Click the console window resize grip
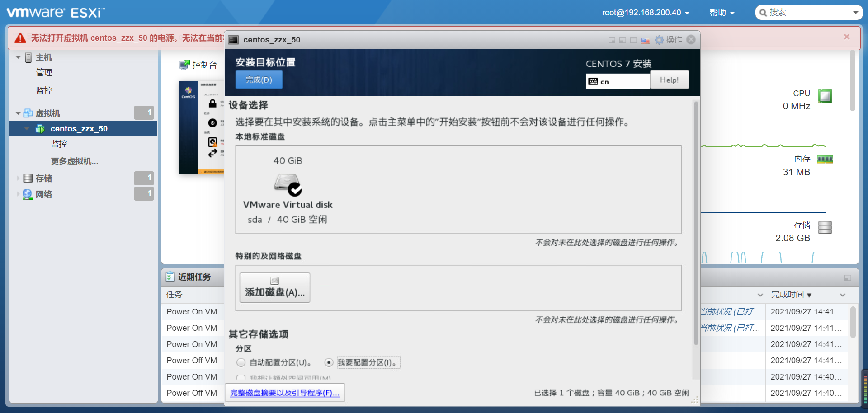This screenshot has width=868, height=413. pos(695,400)
